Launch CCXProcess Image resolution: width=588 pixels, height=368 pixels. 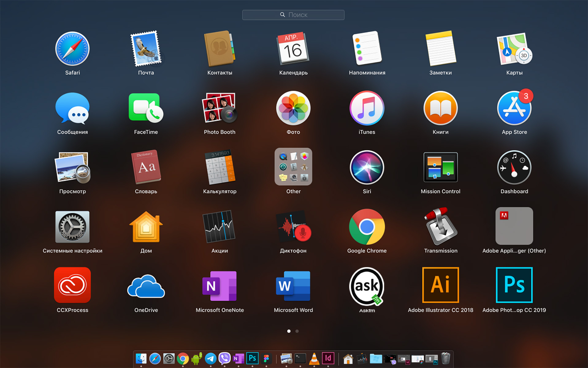72,285
